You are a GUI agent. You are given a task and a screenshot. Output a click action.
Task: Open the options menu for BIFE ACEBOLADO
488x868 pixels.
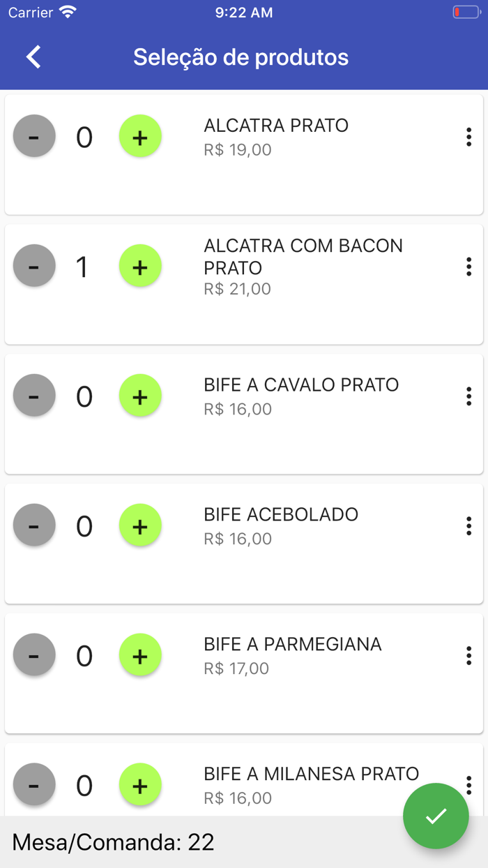tap(469, 527)
